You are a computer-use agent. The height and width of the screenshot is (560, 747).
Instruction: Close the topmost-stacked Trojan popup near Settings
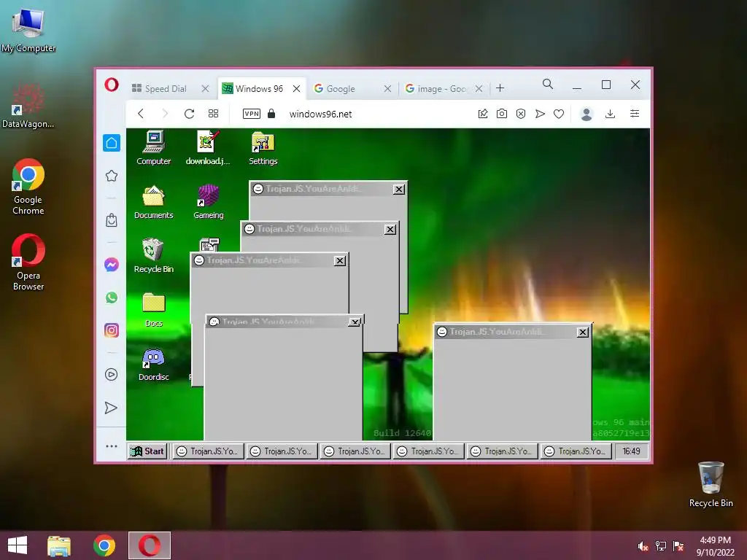399,189
